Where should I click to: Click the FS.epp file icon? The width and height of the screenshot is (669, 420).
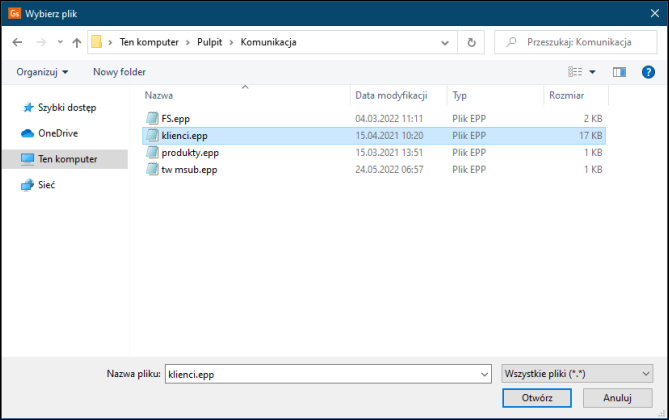[152, 118]
